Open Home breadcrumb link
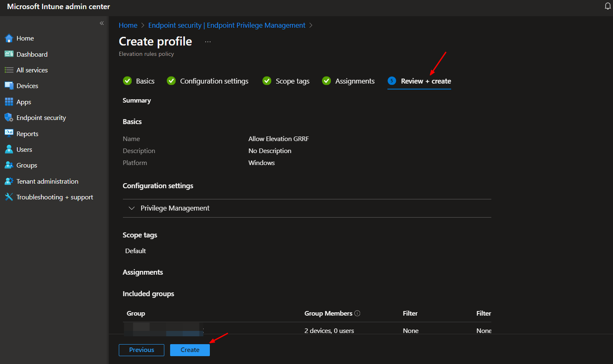 [128, 25]
